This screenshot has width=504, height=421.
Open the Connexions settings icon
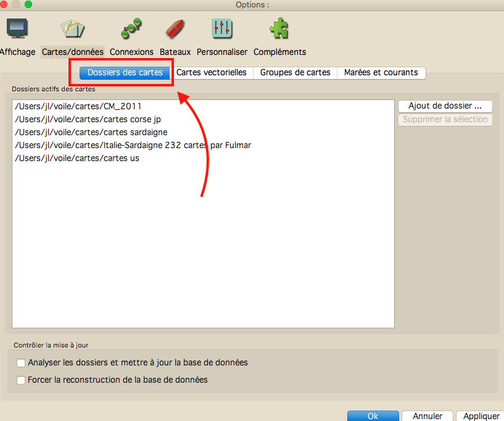[x=131, y=29]
